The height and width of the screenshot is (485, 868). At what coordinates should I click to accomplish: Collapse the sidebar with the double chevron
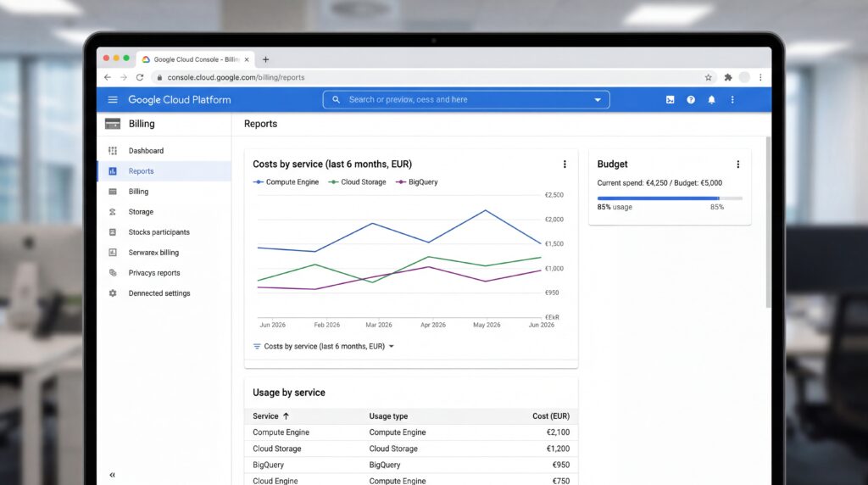click(x=113, y=475)
